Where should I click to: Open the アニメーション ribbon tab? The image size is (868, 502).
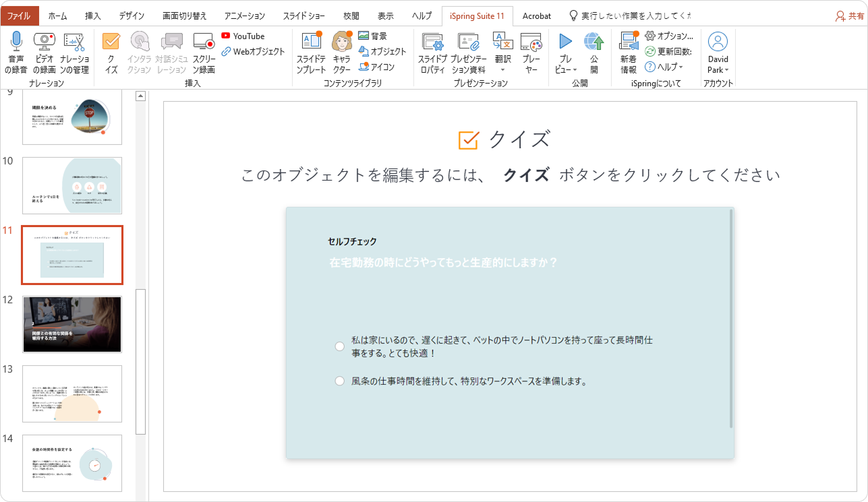(x=244, y=15)
